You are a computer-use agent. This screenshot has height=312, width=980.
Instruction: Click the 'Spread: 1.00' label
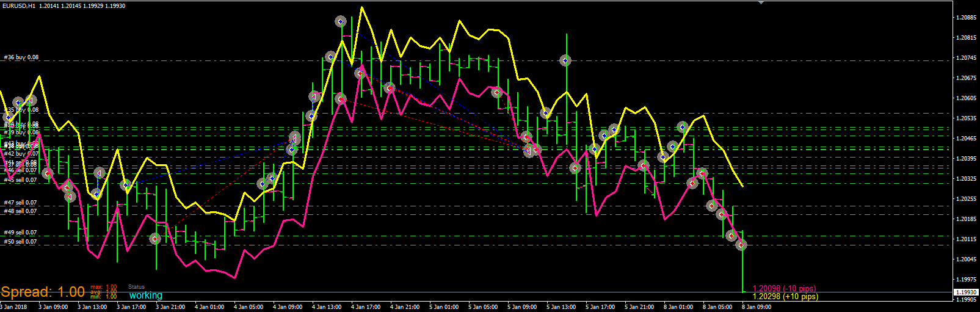tap(43, 292)
